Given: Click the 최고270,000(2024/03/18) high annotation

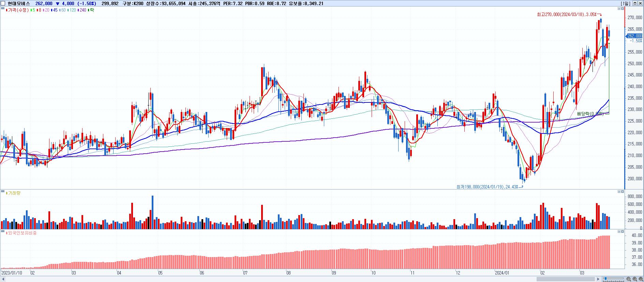Looking at the screenshot, I should [567, 14].
